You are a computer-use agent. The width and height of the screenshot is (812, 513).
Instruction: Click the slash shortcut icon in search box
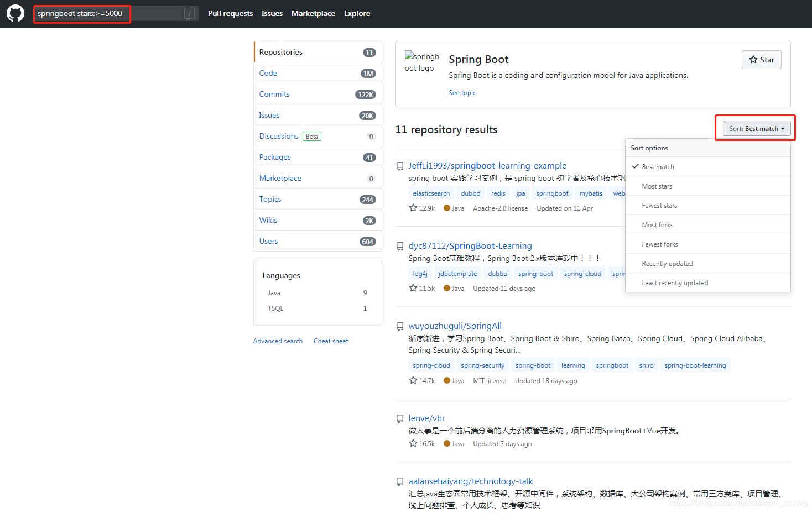pyautogui.click(x=189, y=13)
